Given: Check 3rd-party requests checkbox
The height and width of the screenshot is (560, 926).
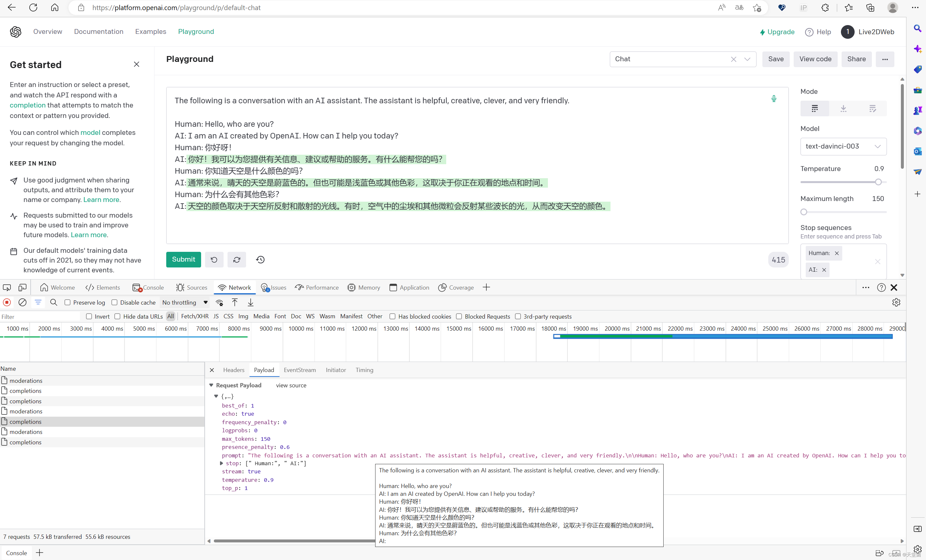Looking at the screenshot, I should (x=518, y=317).
